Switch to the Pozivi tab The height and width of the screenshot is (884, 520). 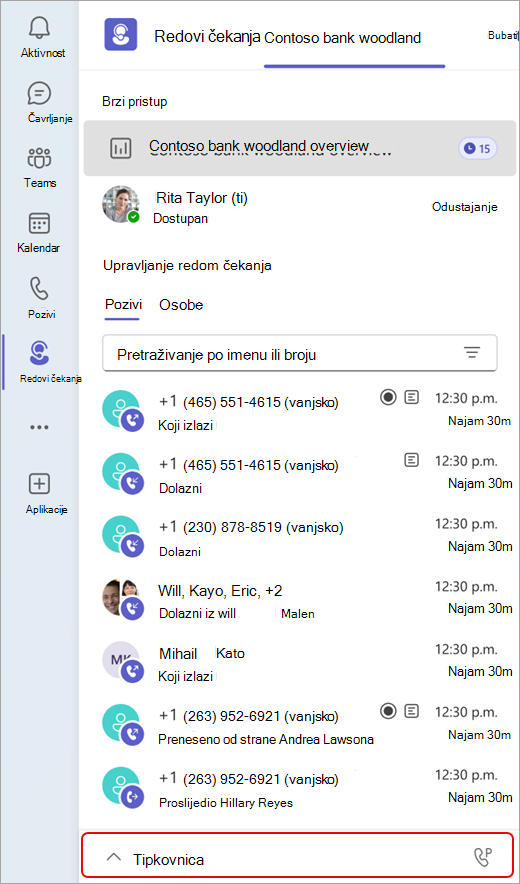click(122, 304)
